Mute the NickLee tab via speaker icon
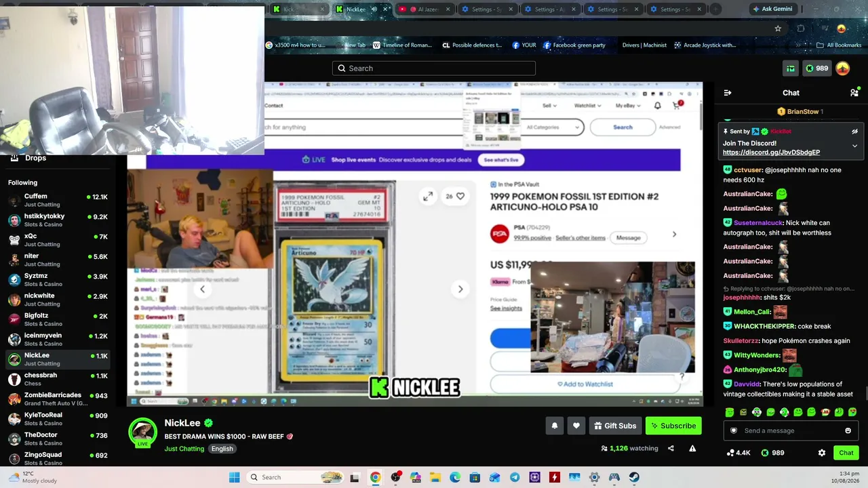This screenshot has height=488, width=868. [x=374, y=9]
